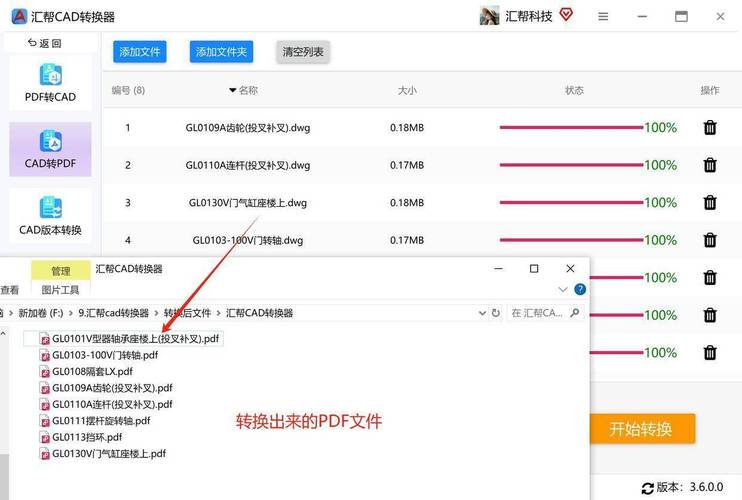Select GL0110A连杆(投叉补叉).dwg row name

(248, 165)
